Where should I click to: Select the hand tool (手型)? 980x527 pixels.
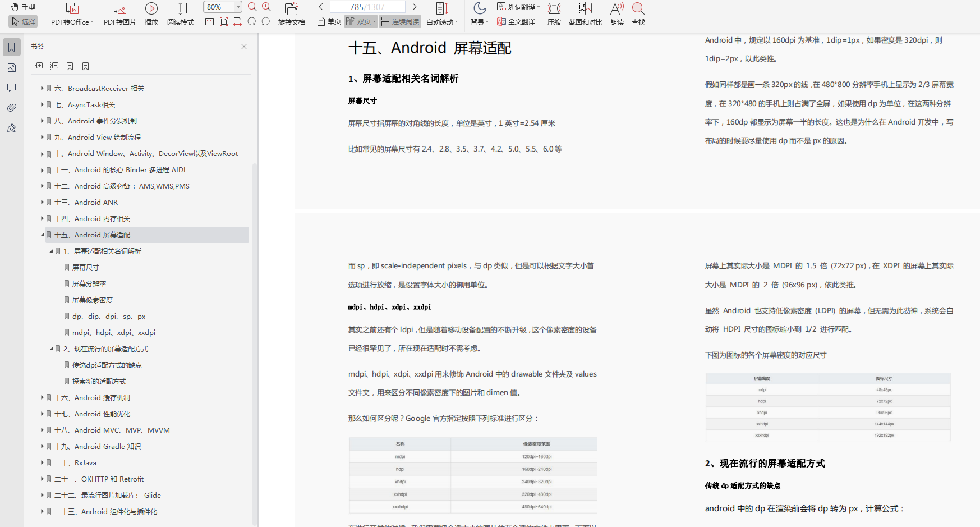[x=23, y=7]
